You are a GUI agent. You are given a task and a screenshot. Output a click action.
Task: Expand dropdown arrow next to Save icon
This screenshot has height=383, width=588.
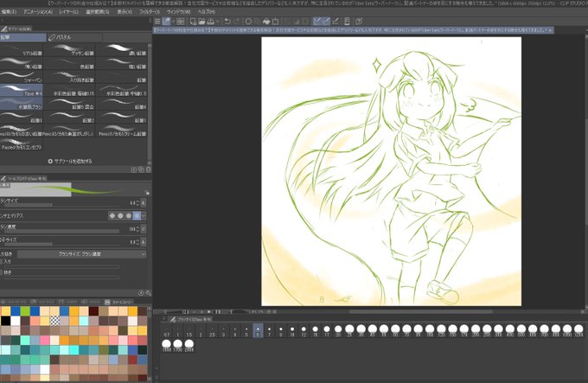[218, 22]
